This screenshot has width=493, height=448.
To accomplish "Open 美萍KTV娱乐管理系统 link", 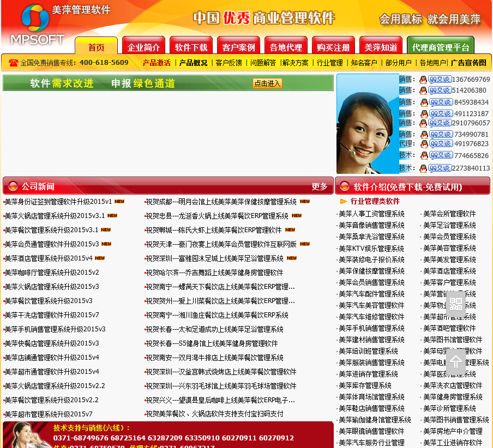I will (371, 249).
